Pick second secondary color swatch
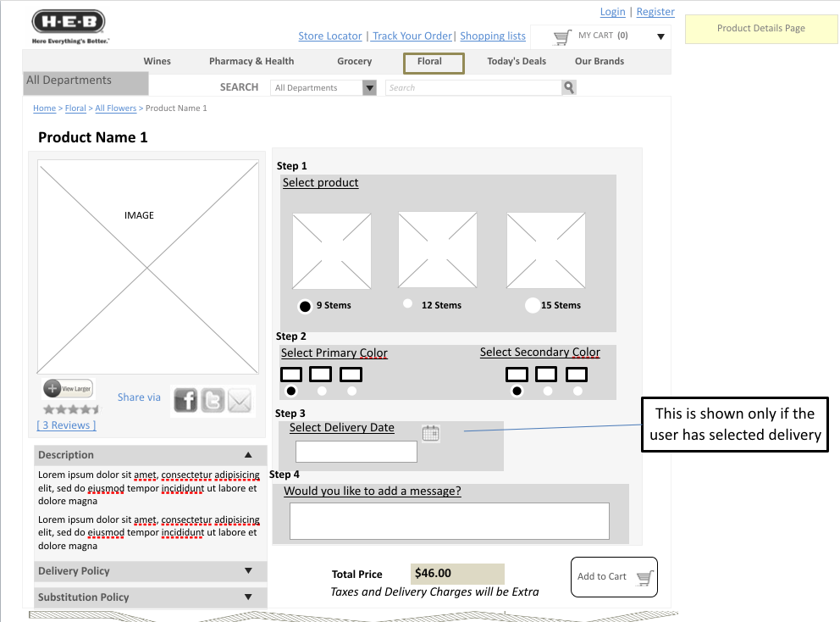 click(x=546, y=375)
